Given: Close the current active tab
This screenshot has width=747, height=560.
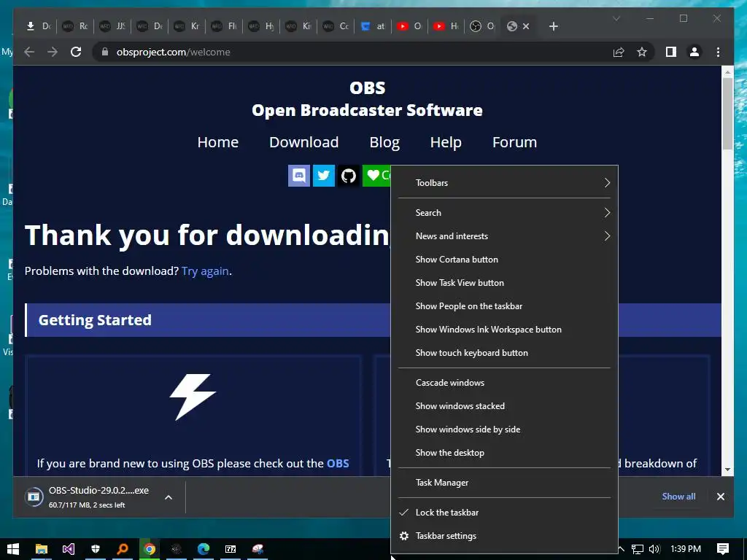Looking at the screenshot, I should point(526,26).
